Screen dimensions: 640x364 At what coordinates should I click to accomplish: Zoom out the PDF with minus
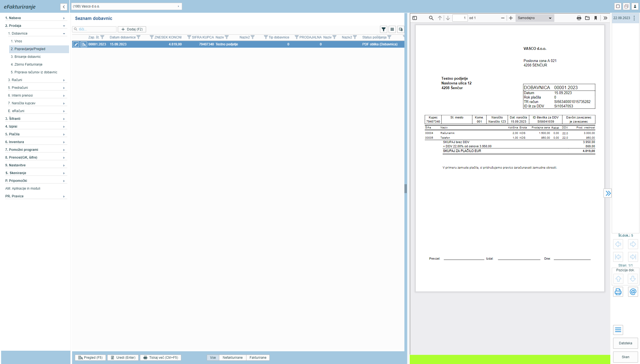click(x=503, y=18)
